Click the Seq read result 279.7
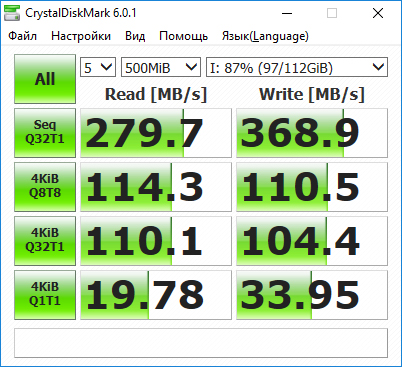The width and height of the screenshot is (402, 367). point(156,133)
